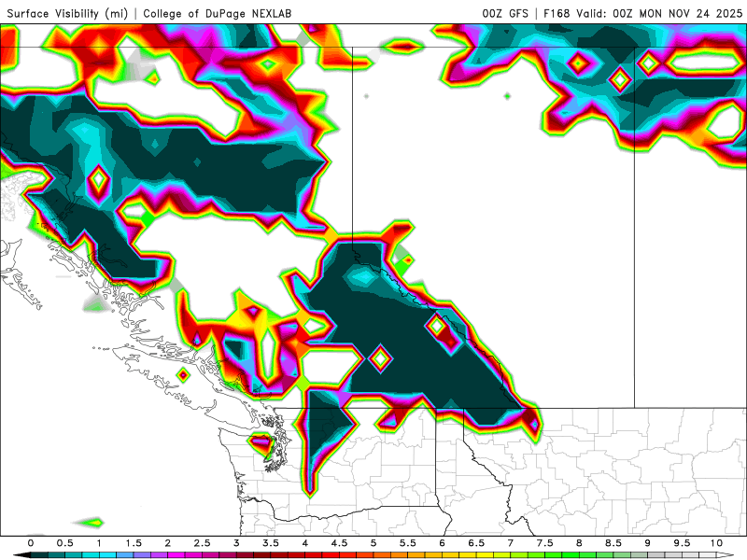Click the "00Z GFS" model run label
The height and width of the screenshot is (560, 747).
[x=505, y=13]
